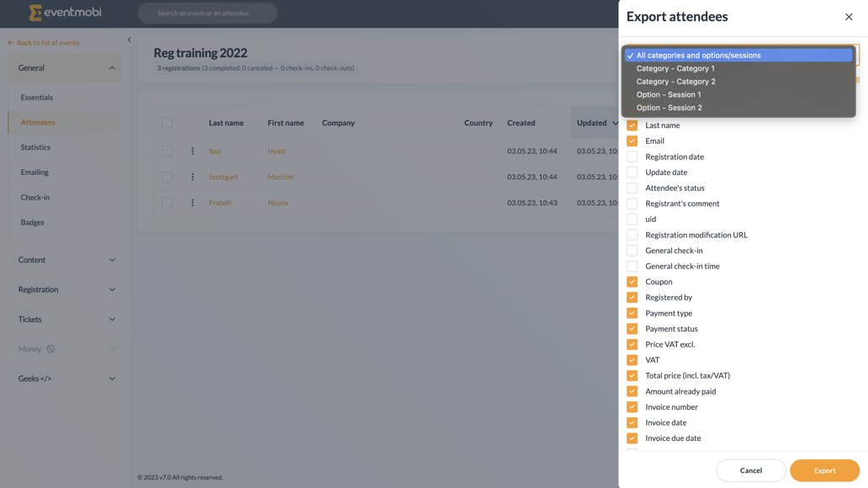Select all attendees with the header checkbox

coord(166,122)
